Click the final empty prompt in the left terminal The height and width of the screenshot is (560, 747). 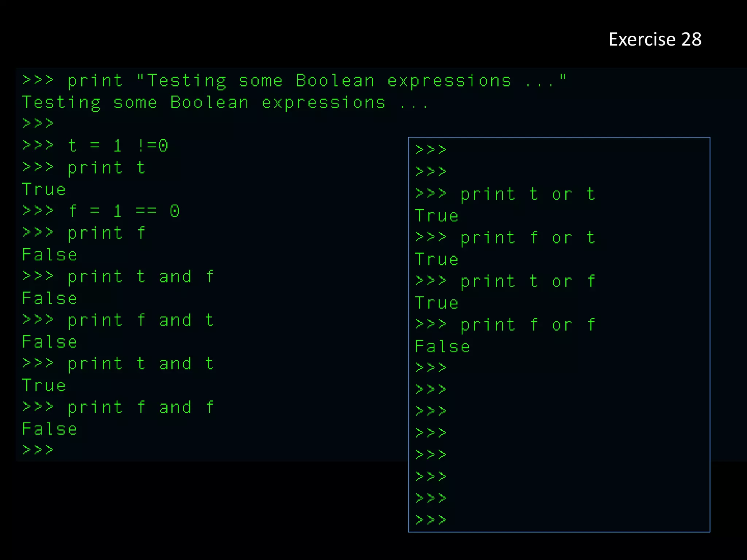[38, 450]
